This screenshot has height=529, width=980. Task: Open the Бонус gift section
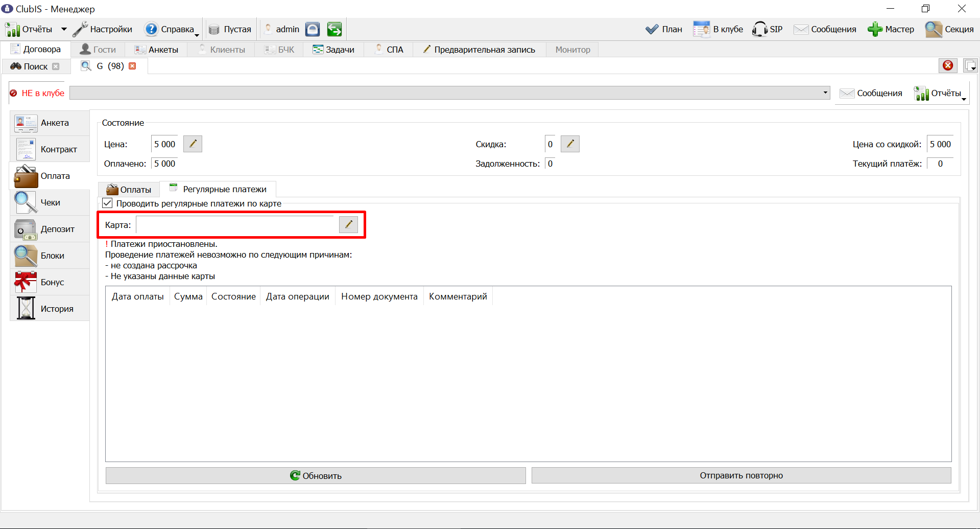pyautogui.click(x=50, y=282)
